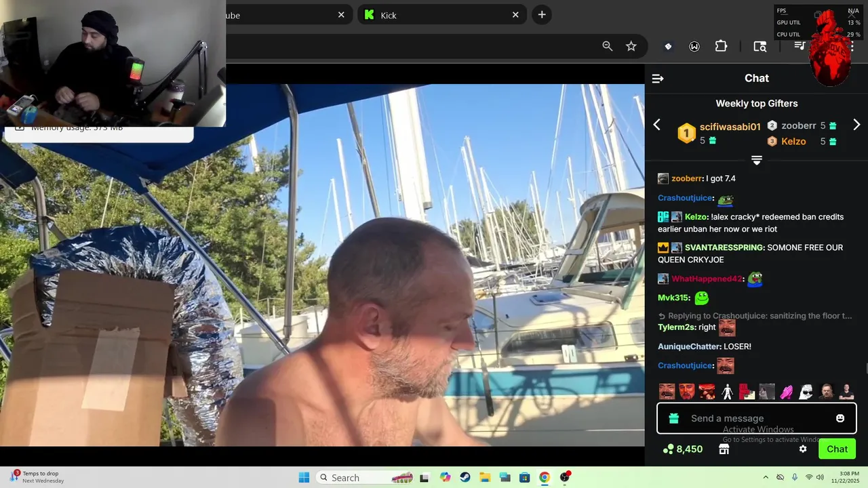Go to the previous Weekly top Gifters page
The image size is (868, 488).
[656, 125]
